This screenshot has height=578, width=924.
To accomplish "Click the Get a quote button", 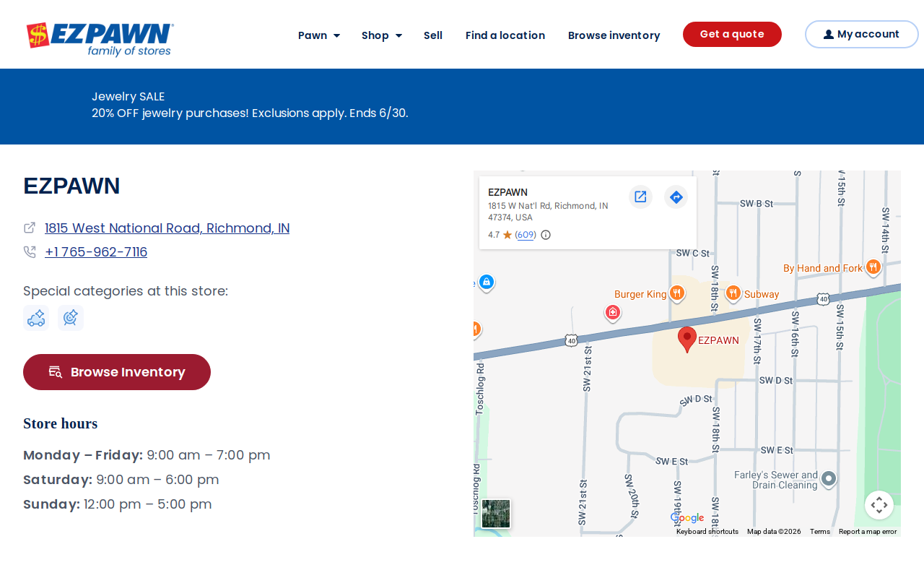I will pyautogui.click(x=732, y=34).
